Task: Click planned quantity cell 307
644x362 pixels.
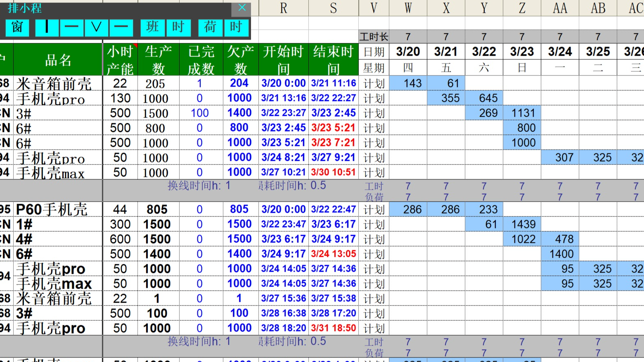Action: 560,157
